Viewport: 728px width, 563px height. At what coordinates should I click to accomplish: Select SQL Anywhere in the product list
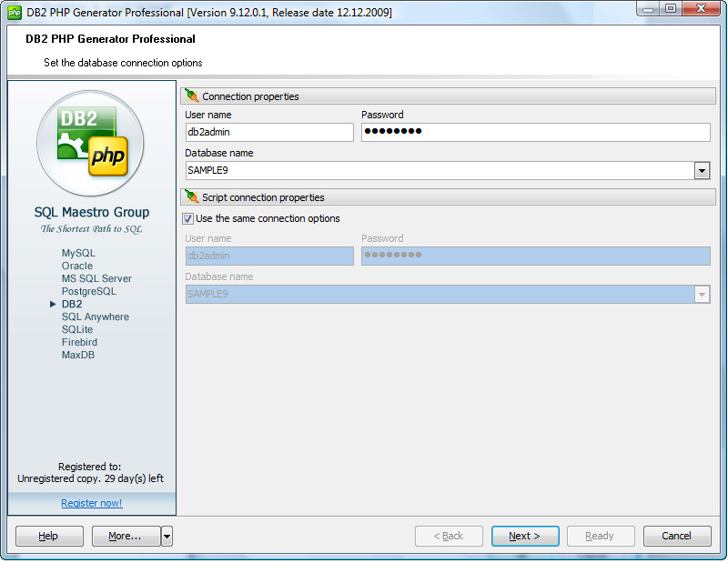click(x=96, y=317)
